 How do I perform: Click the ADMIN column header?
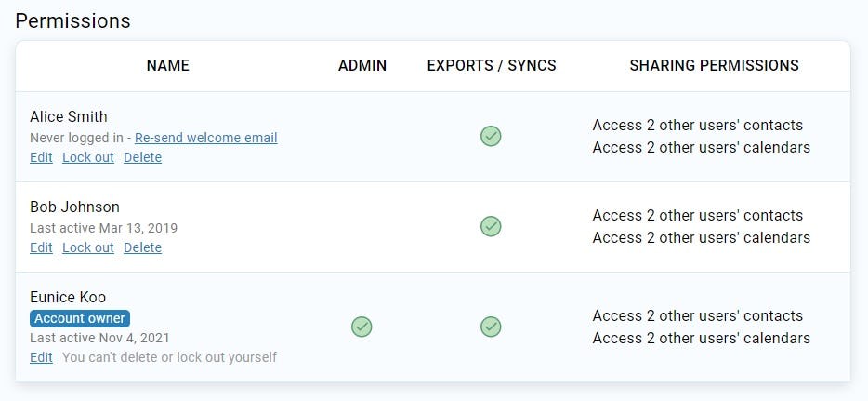pyautogui.click(x=362, y=66)
